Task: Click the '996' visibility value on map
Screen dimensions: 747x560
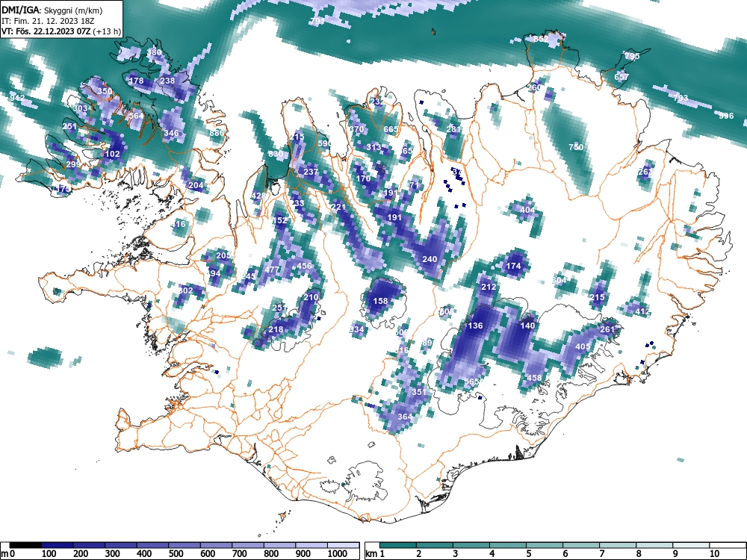Action: [726, 116]
